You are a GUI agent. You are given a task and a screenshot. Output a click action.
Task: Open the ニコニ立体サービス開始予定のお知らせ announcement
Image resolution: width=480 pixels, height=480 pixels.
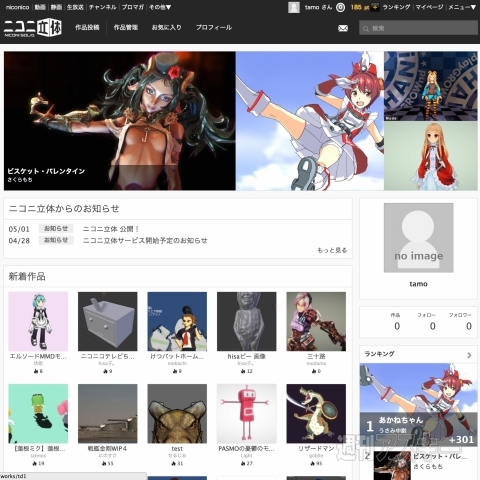point(145,240)
